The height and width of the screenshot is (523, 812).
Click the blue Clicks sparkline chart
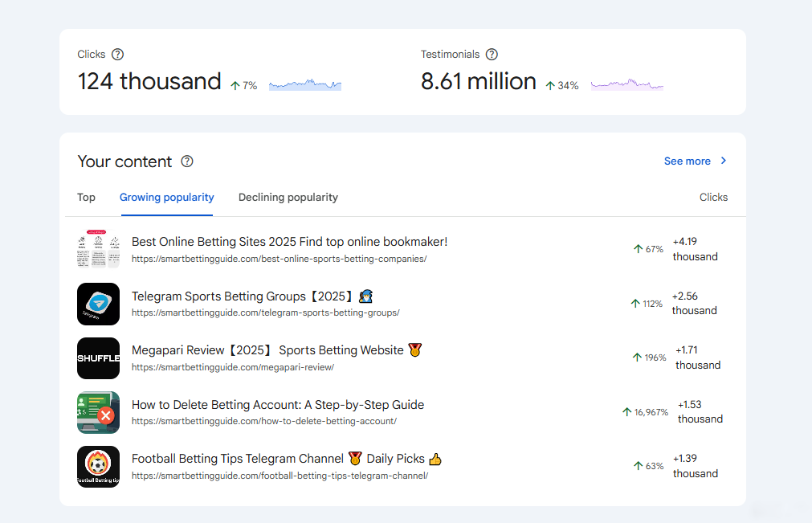pos(305,84)
